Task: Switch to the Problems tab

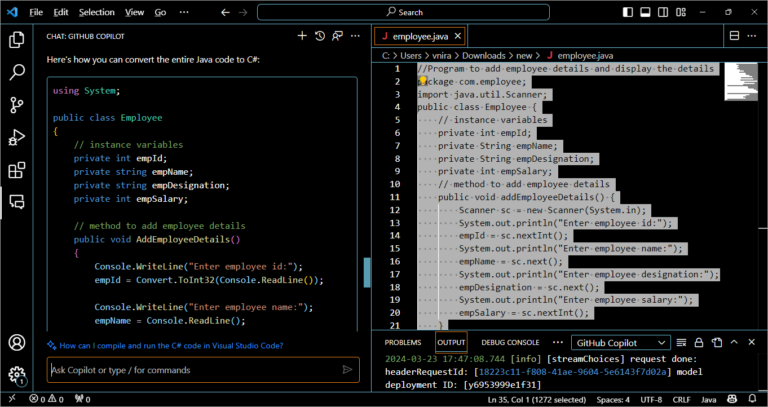Action: coord(403,342)
